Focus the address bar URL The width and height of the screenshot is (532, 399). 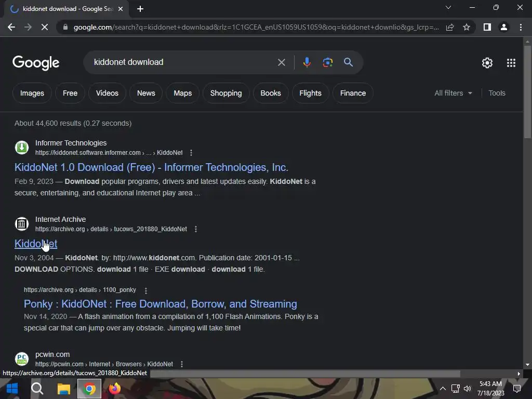coord(256,27)
